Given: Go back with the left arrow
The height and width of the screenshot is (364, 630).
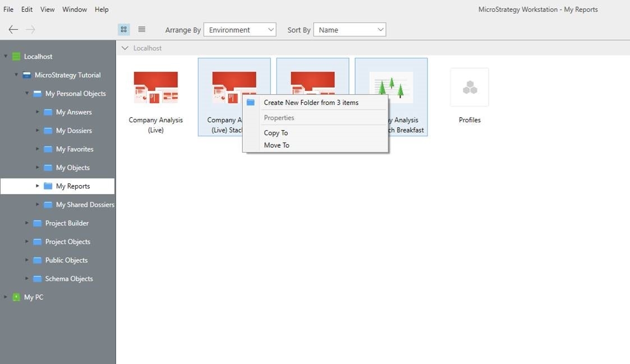Looking at the screenshot, I should (13, 29).
